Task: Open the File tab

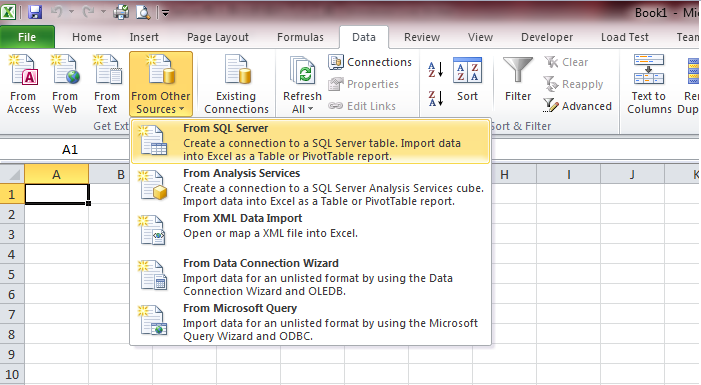Action: pyautogui.click(x=27, y=37)
